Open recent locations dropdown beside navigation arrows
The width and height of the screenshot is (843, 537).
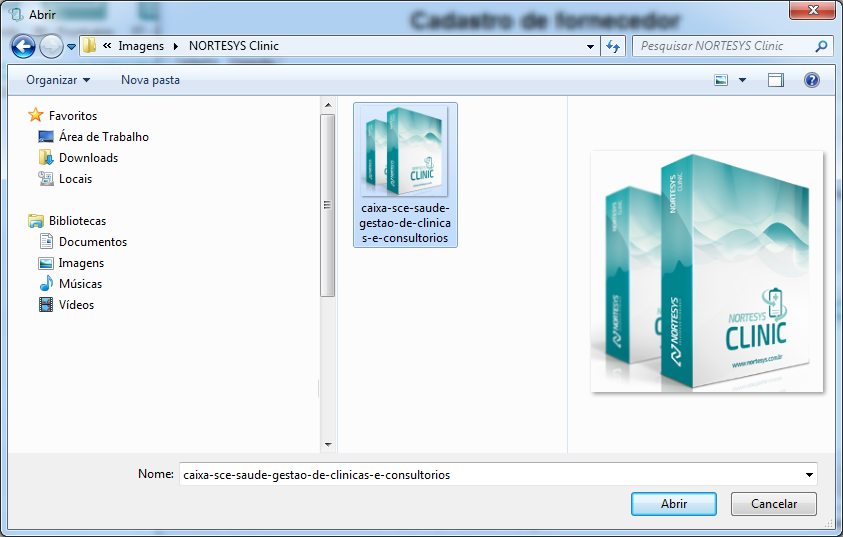coord(71,47)
